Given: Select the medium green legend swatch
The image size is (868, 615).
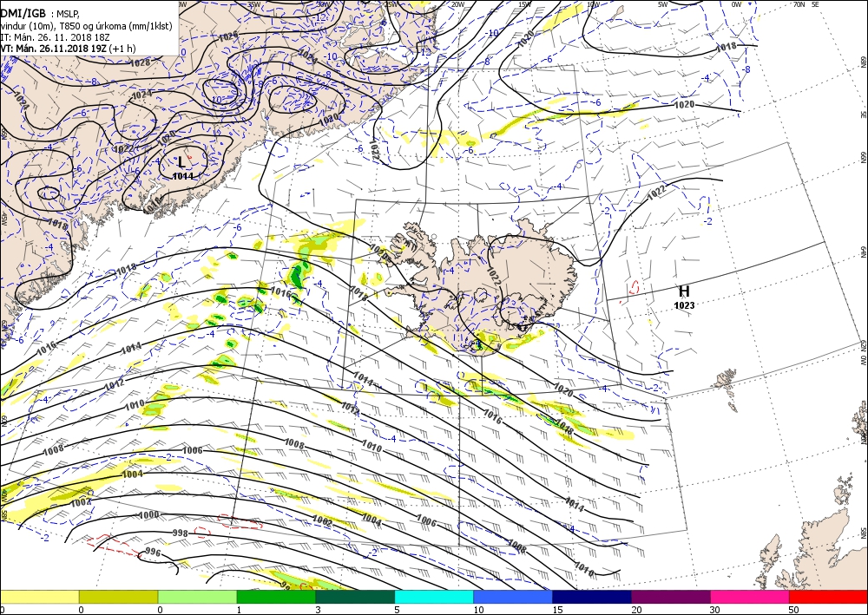Looking at the screenshot, I should [x=276, y=597].
